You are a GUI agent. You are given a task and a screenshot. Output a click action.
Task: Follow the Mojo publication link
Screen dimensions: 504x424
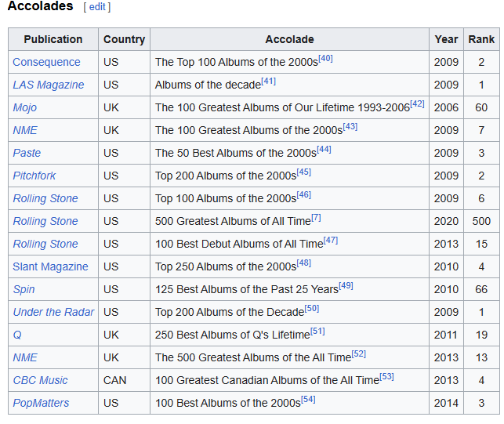[25, 107]
